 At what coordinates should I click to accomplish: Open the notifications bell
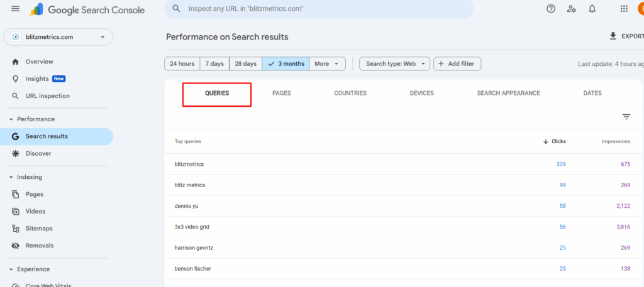click(x=592, y=9)
